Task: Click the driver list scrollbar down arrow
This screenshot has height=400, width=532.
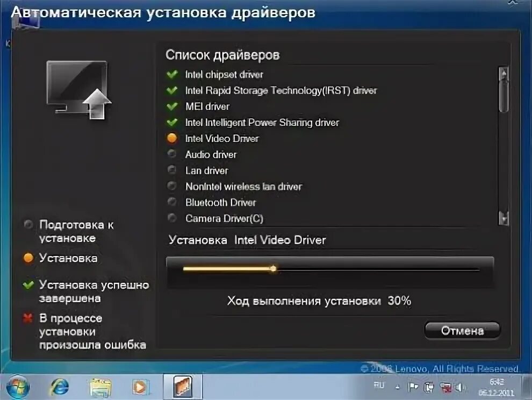Action: click(x=504, y=218)
